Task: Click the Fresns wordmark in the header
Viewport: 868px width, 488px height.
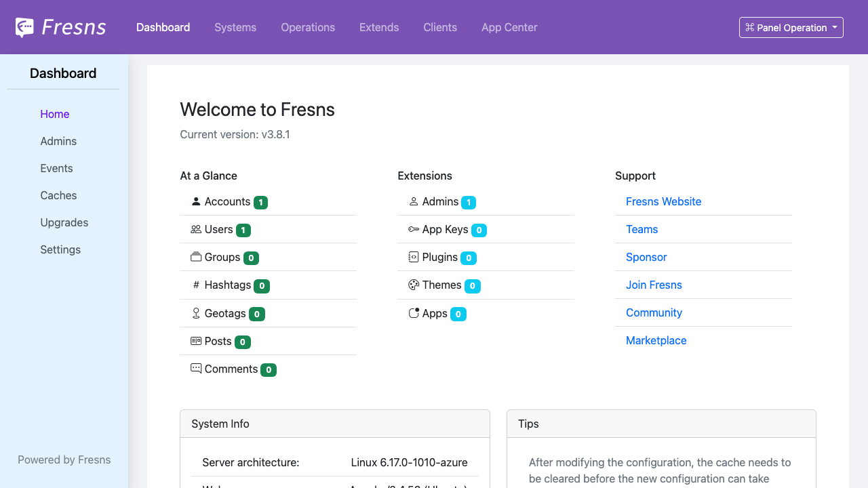Action: [x=74, y=27]
